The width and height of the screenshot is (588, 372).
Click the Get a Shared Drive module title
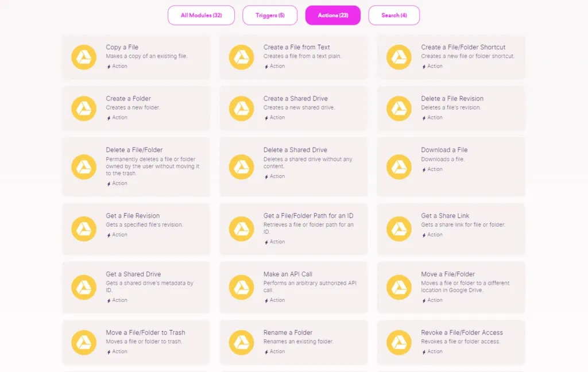[x=133, y=274]
